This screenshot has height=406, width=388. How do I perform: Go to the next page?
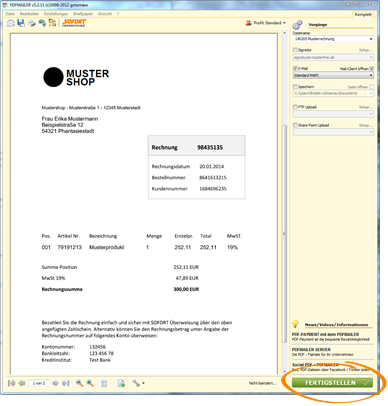click(x=55, y=383)
